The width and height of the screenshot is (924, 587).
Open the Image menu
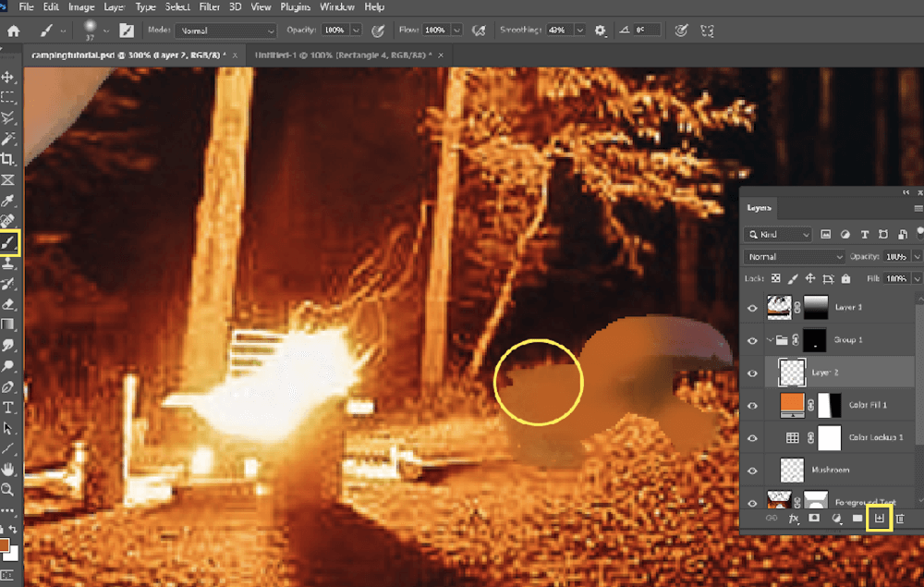pos(81,7)
